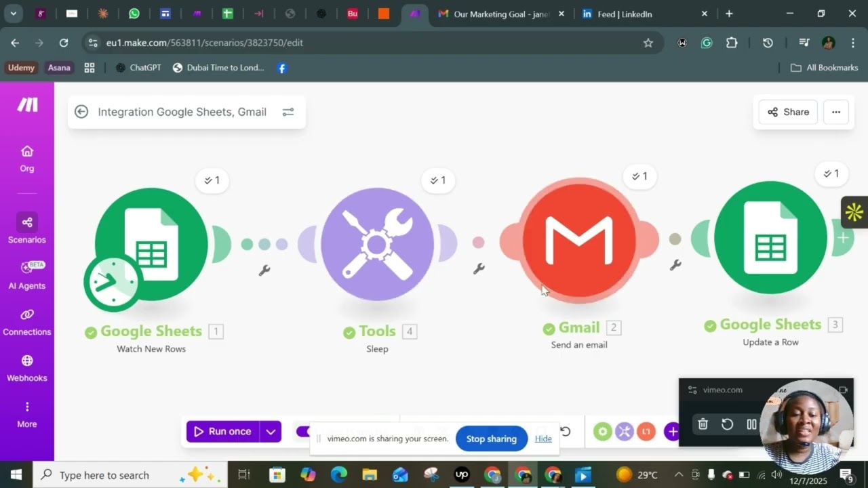Open Asana bookmark
Viewport: 868px width, 488px height.
click(59, 68)
